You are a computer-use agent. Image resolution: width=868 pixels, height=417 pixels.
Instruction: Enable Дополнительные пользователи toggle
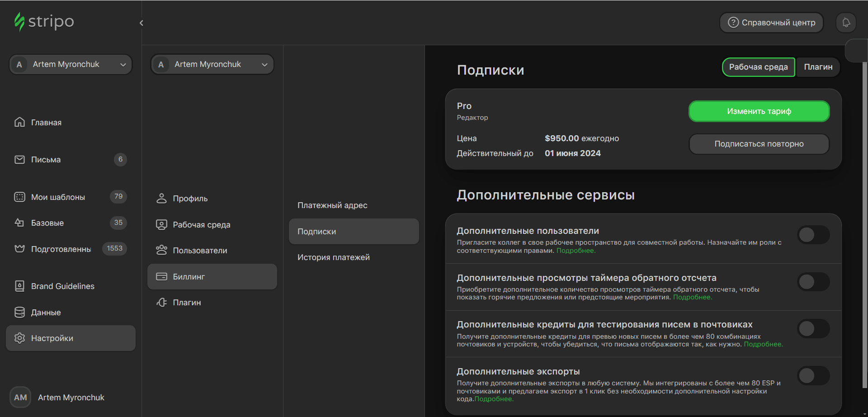(813, 234)
